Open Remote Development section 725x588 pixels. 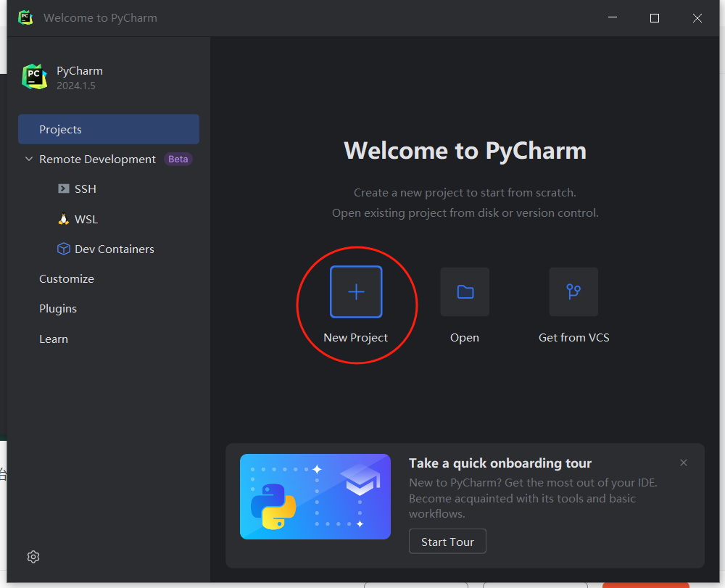[98, 159]
